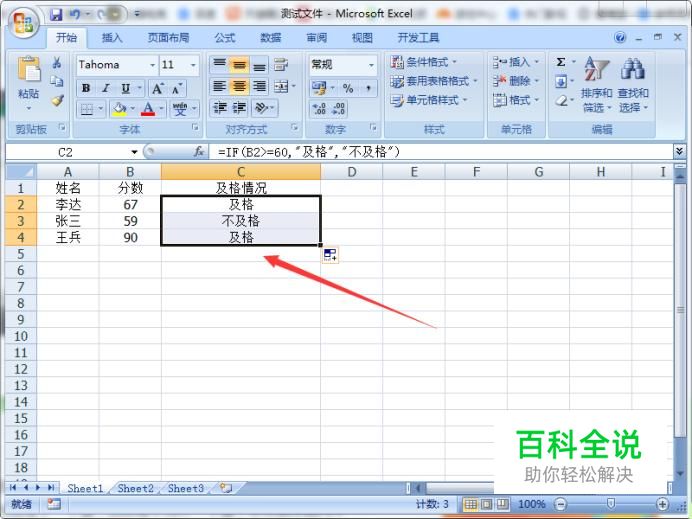Align text to bottom
This screenshot has height=519, width=692.
259,64
